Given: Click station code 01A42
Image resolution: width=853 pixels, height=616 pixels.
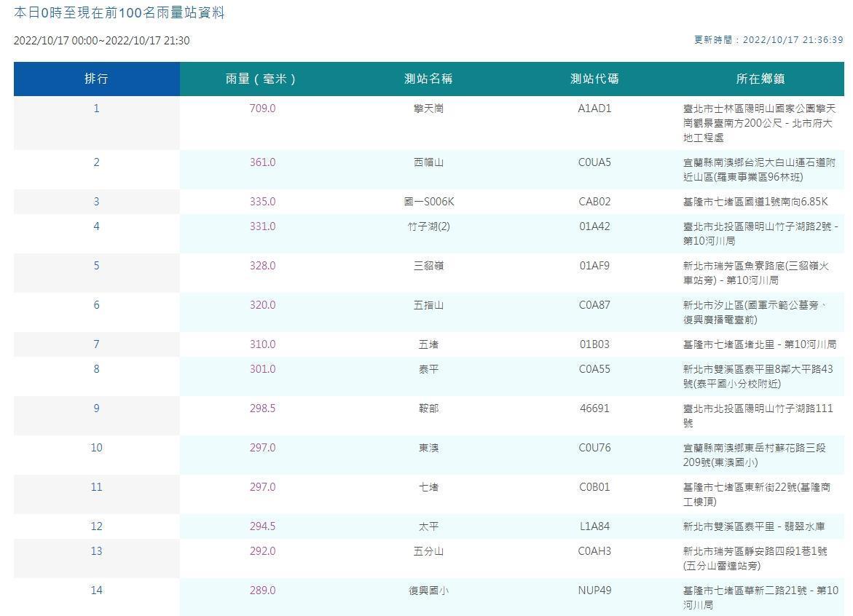Looking at the screenshot, I should 594,226.
